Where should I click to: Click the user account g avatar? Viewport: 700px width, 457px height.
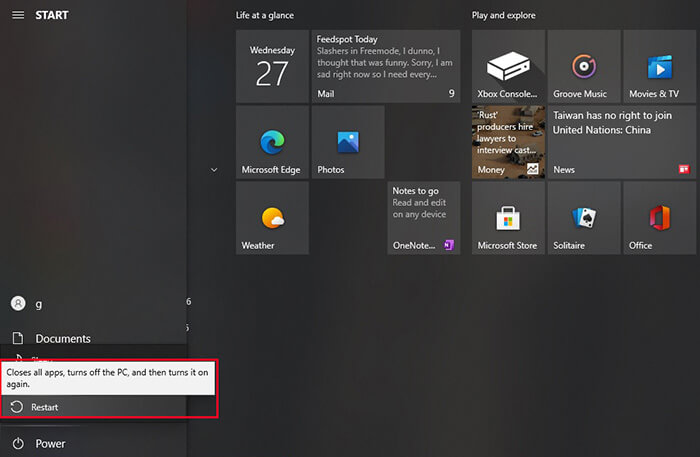click(x=18, y=303)
